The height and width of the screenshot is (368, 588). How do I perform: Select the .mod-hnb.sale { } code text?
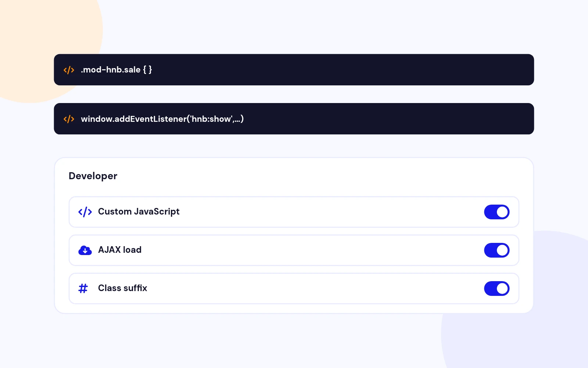[x=116, y=70]
